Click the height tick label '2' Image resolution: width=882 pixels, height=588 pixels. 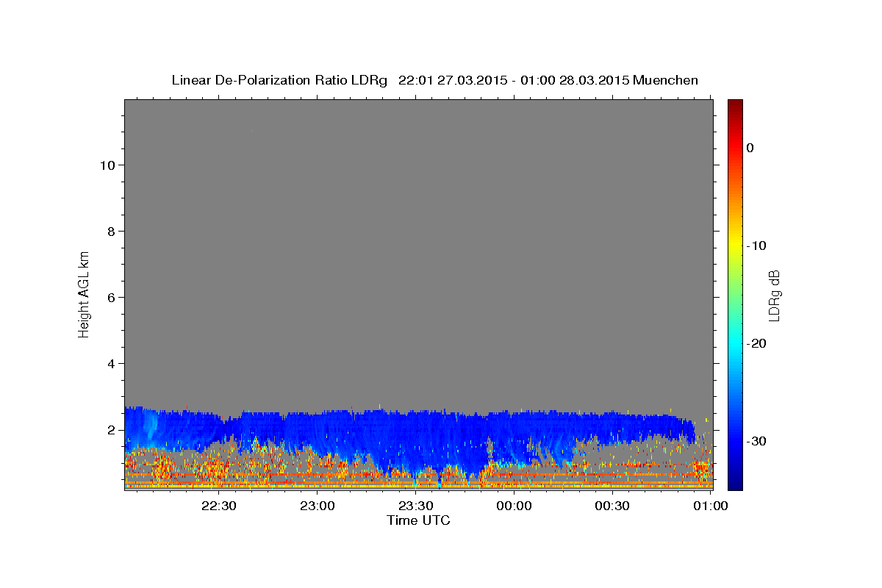[110, 429]
